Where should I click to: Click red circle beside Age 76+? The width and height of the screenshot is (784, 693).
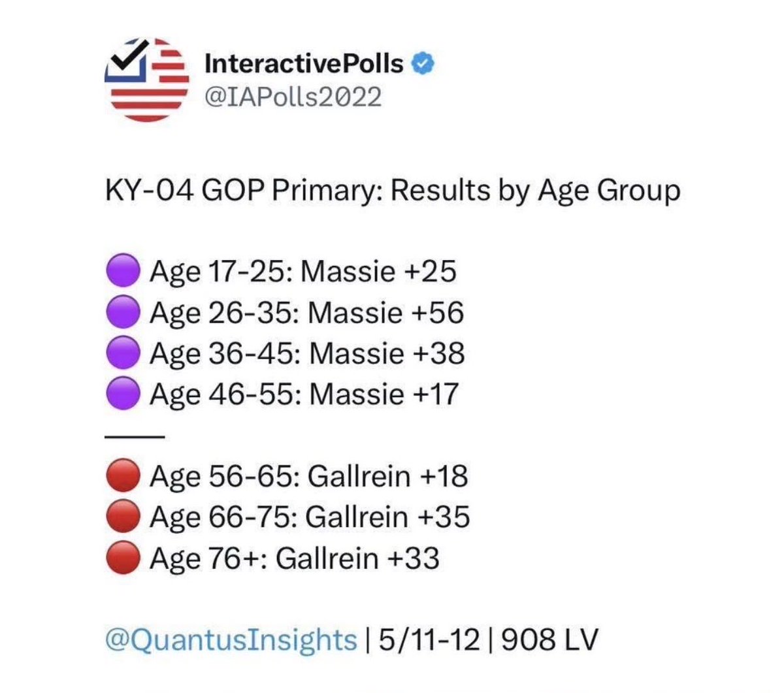point(123,558)
